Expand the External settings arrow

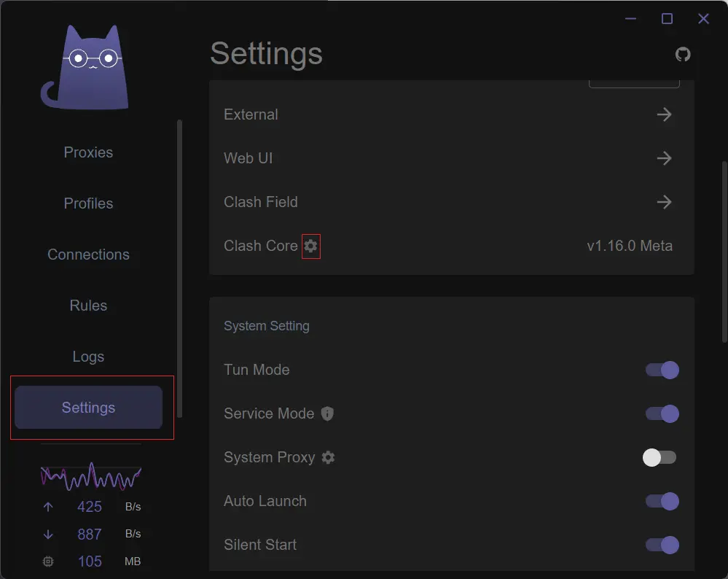pyautogui.click(x=664, y=114)
